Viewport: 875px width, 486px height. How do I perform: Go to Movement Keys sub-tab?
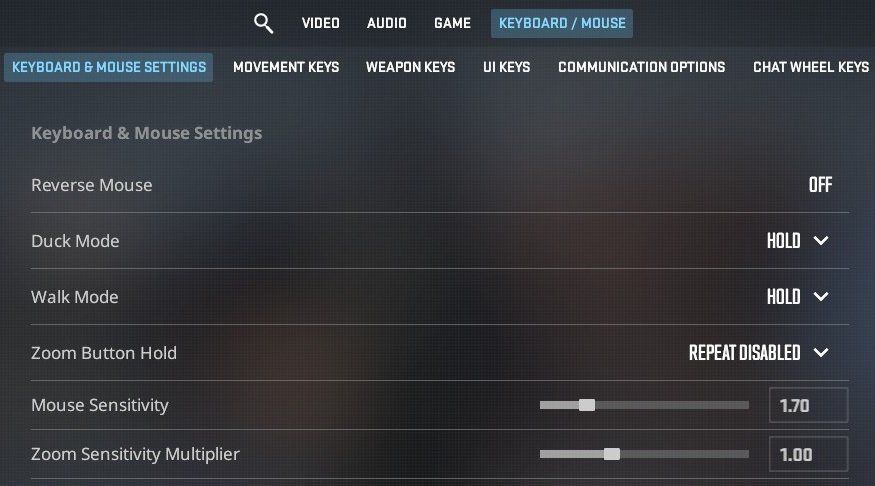(x=286, y=68)
